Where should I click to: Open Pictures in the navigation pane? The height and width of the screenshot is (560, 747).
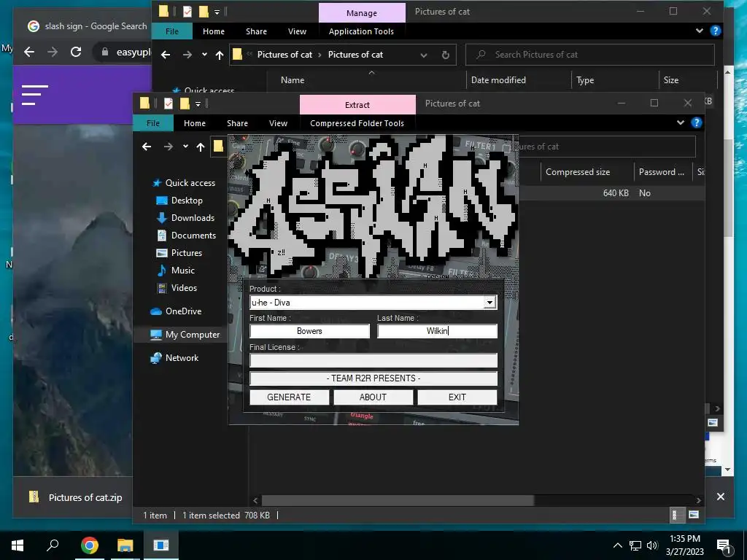(x=179, y=253)
